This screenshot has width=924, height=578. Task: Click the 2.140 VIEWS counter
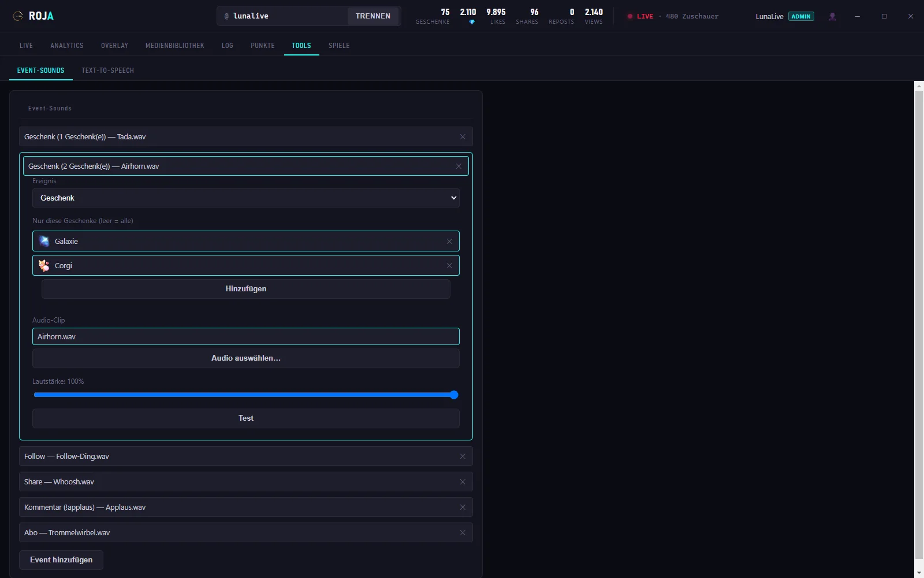594,16
